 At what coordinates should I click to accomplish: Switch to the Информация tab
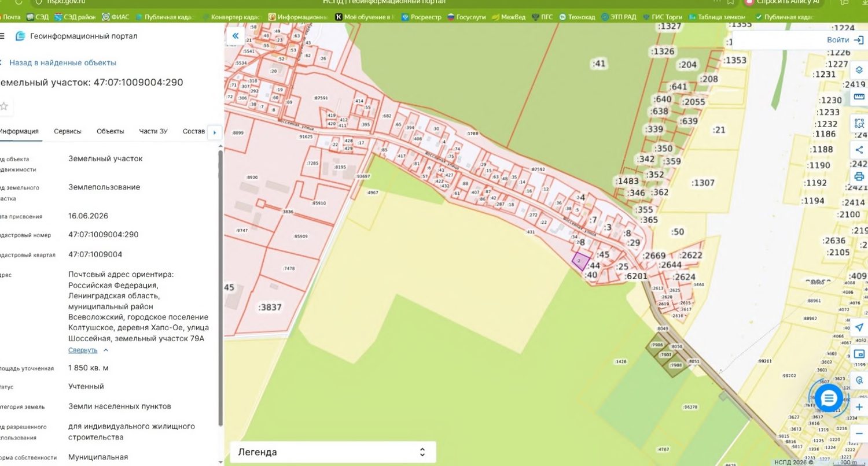pos(19,131)
